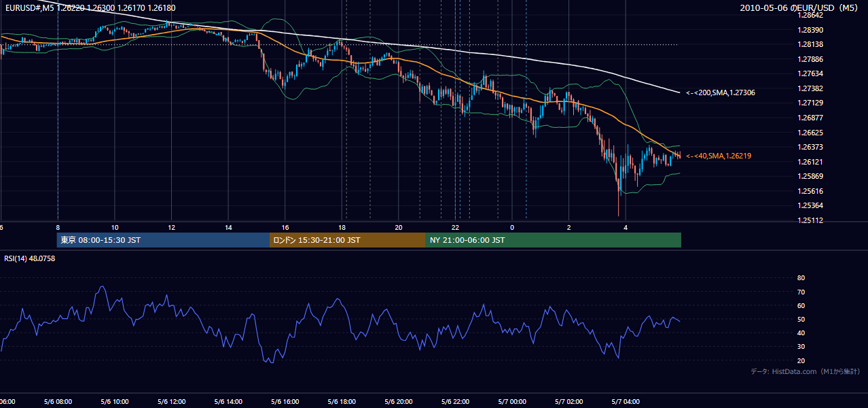Image resolution: width=868 pixels, height=408 pixels.
Task: Click RSI level 20 on scale
Action: tap(801, 360)
